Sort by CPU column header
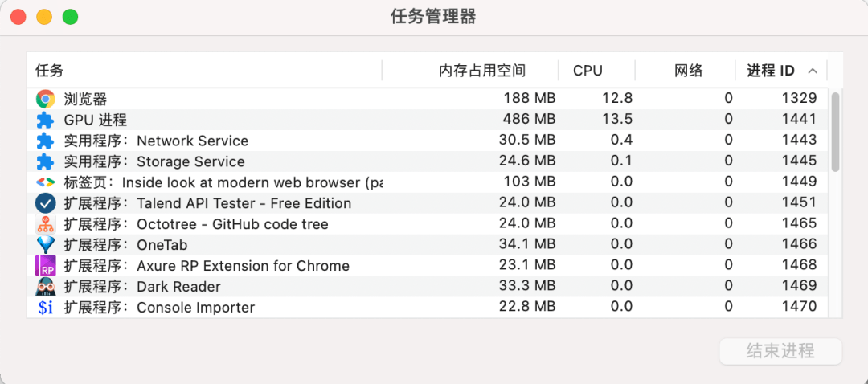 588,71
